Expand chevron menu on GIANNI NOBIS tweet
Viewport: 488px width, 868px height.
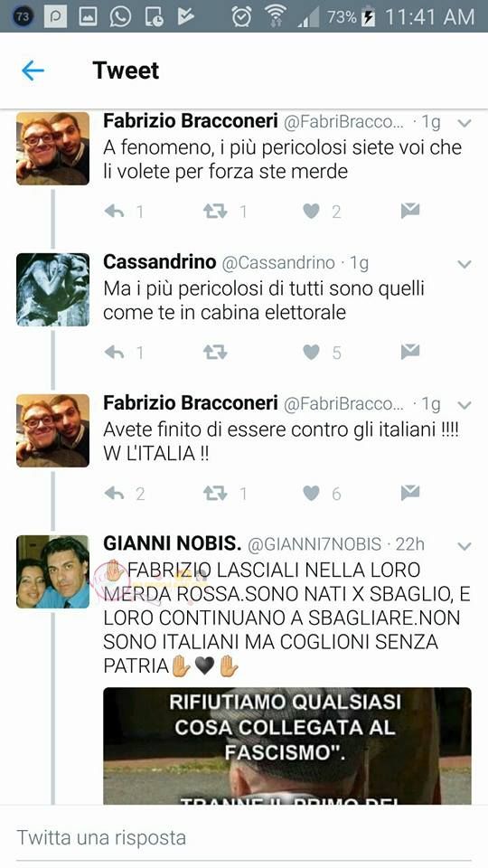(x=465, y=546)
